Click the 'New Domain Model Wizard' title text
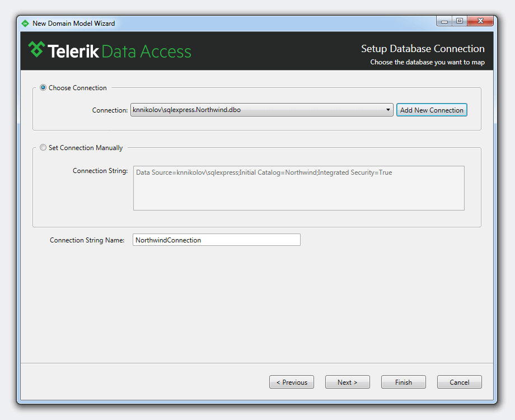 73,24
